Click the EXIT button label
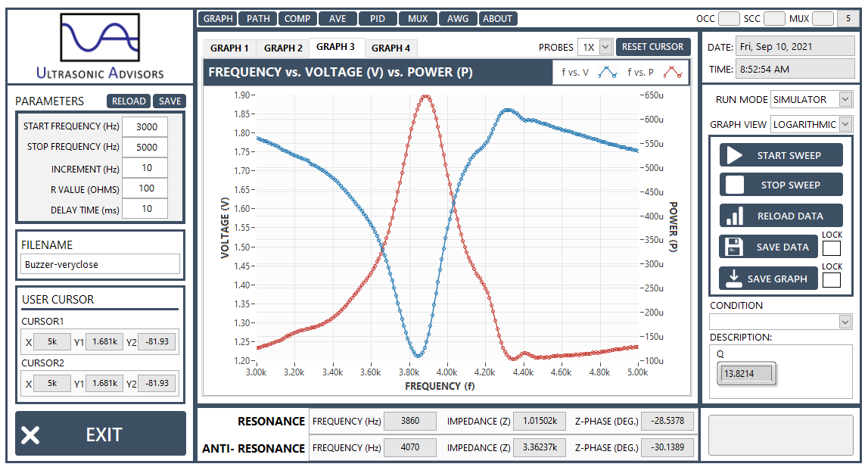868x467 pixels. pos(104,435)
